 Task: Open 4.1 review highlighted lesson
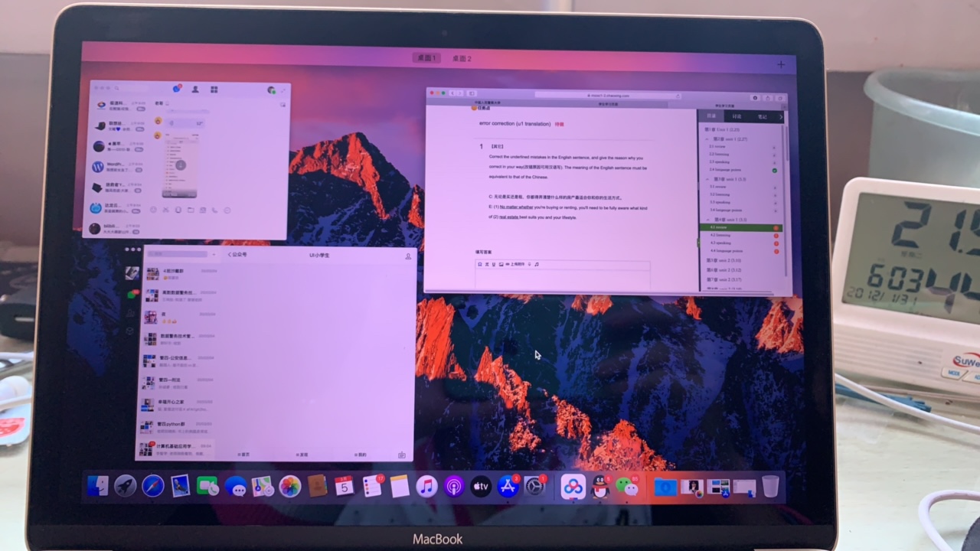pos(740,227)
